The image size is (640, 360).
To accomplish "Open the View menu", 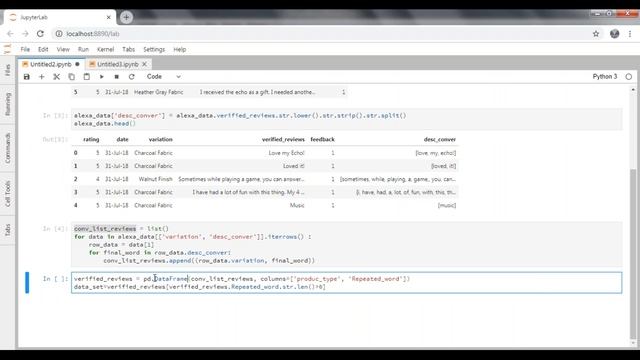I will (x=63, y=49).
